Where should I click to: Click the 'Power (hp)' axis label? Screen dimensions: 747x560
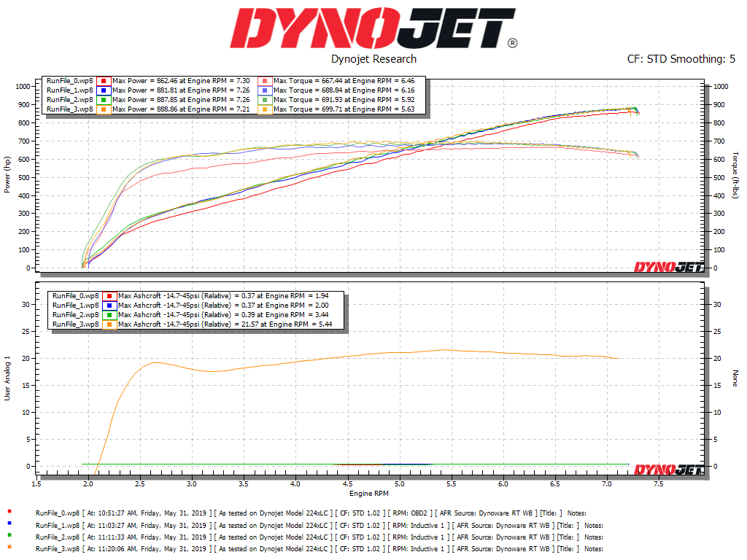point(7,175)
